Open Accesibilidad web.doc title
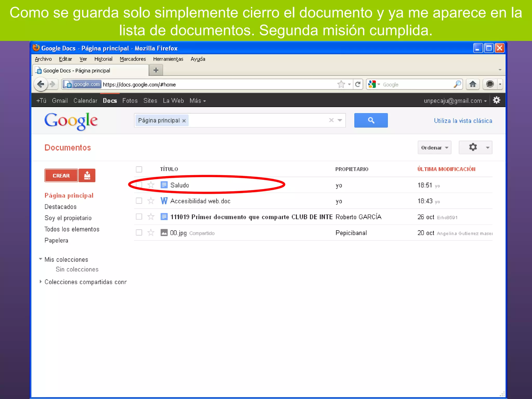 (200, 201)
